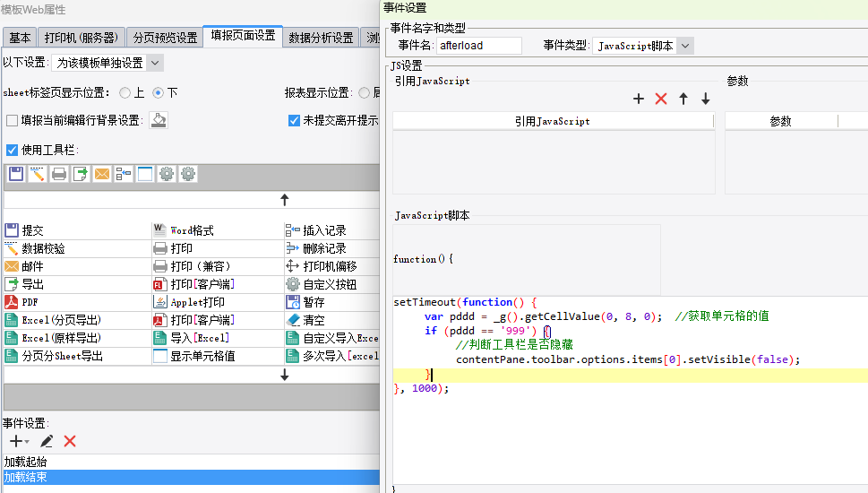Image resolution: width=868 pixels, height=493 pixels.
Task: Choose 分页分Sheet导出 item
Action: pyautogui.click(x=55, y=356)
